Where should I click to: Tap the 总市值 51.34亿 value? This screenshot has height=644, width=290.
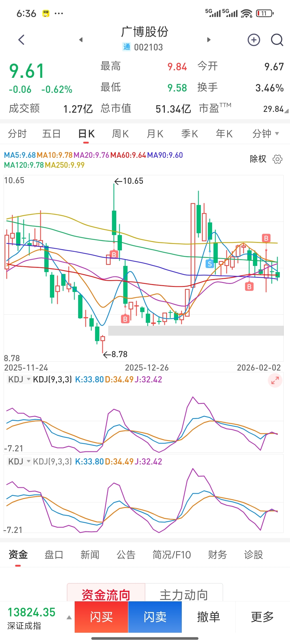[173, 109]
